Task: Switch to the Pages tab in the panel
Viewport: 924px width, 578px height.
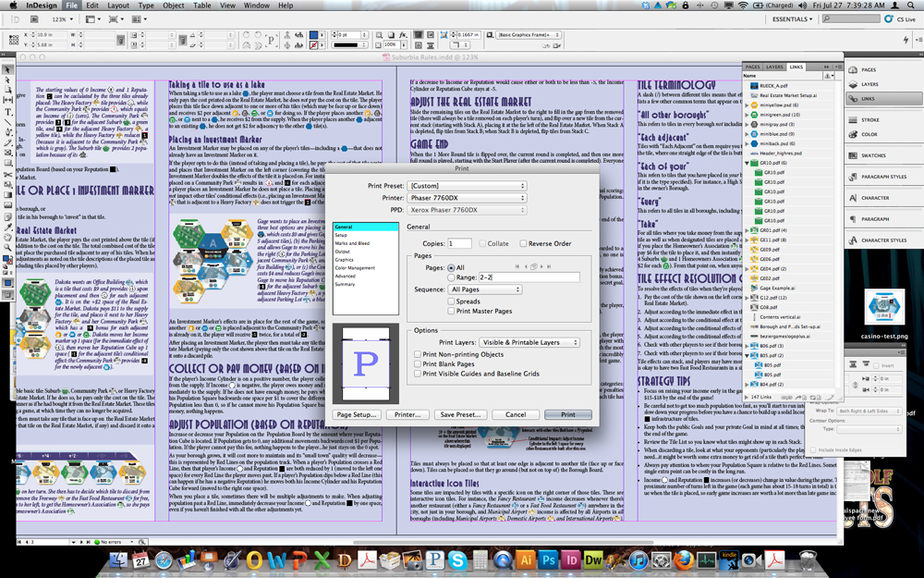Action: [x=752, y=68]
